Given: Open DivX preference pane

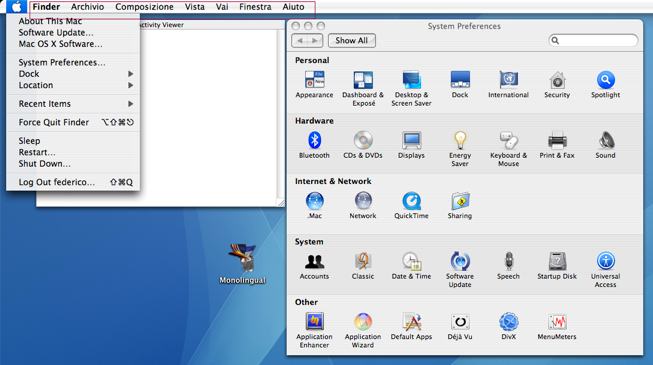Looking at the screenshot, I should tap(508, 326).
